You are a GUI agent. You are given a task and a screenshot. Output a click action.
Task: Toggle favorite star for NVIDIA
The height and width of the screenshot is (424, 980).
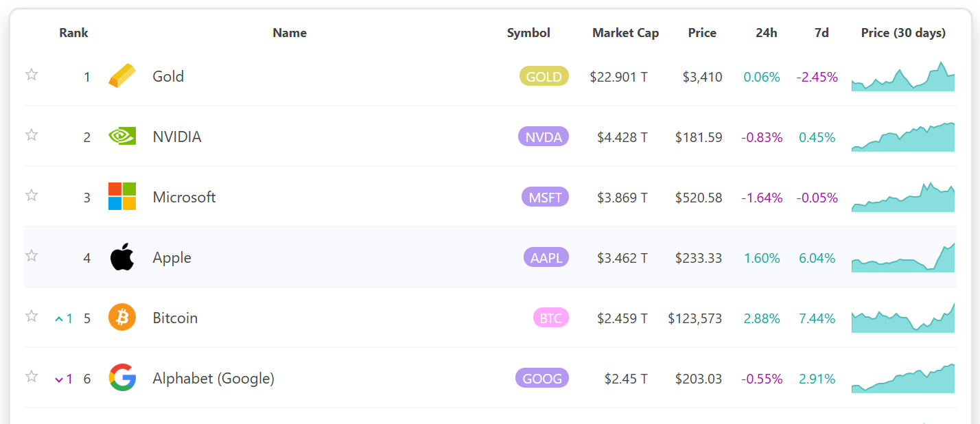[x=32, y=135]
